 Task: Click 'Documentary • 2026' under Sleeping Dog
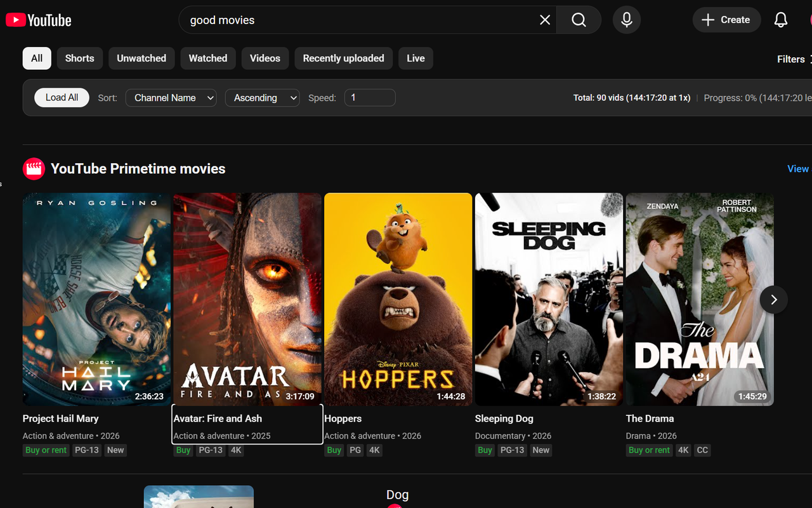513,436
